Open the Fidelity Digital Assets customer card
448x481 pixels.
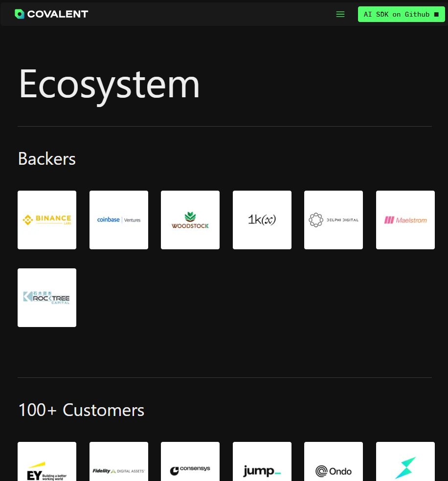[x=119, y=461]
